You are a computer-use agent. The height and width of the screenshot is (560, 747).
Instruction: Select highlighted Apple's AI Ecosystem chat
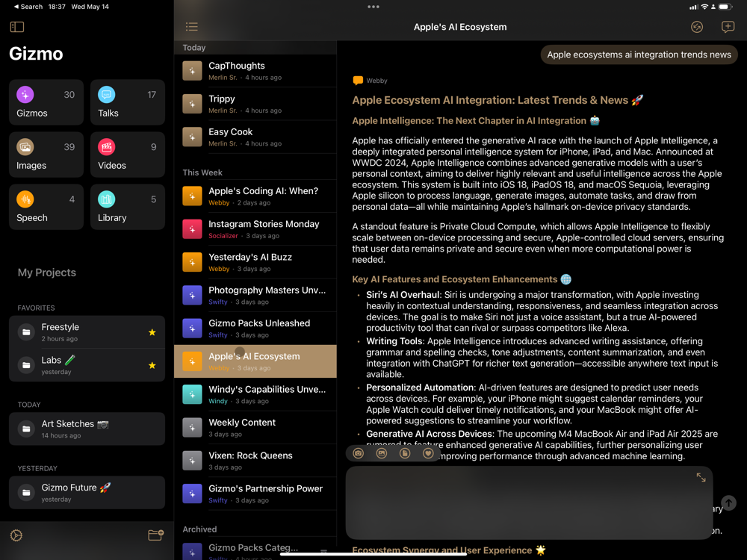tap(255, 361)
